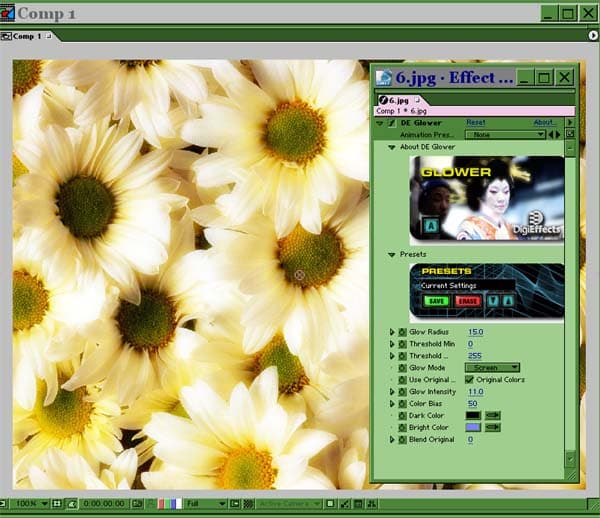
Task: Show RGB channel selector
Action: pyautogui.click(x=170, y=503)
